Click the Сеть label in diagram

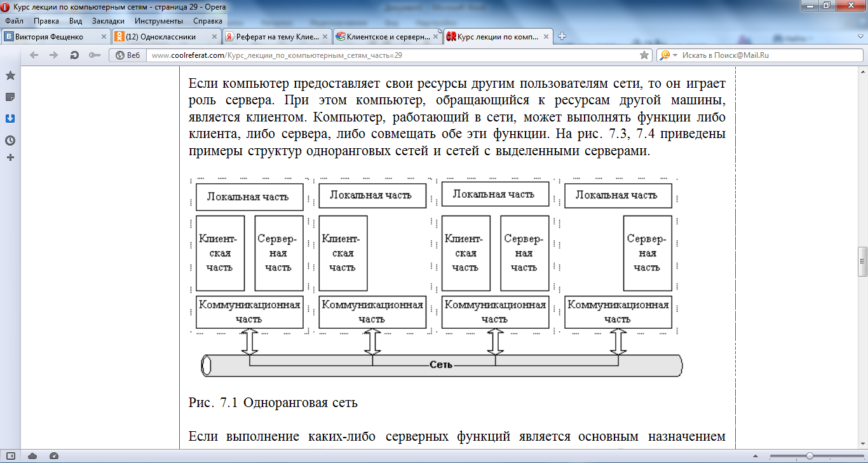click(440, 365)
